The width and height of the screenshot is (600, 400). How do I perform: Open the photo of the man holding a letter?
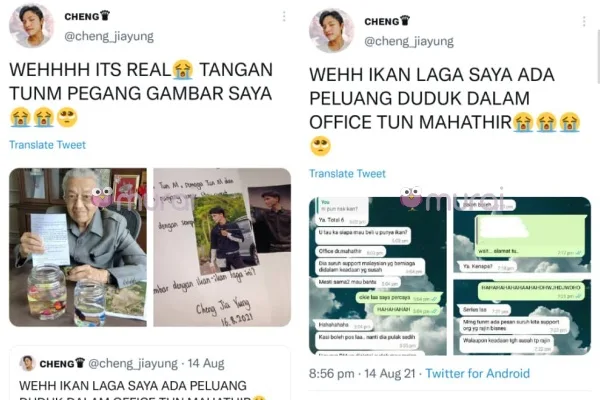pos(78,247)
